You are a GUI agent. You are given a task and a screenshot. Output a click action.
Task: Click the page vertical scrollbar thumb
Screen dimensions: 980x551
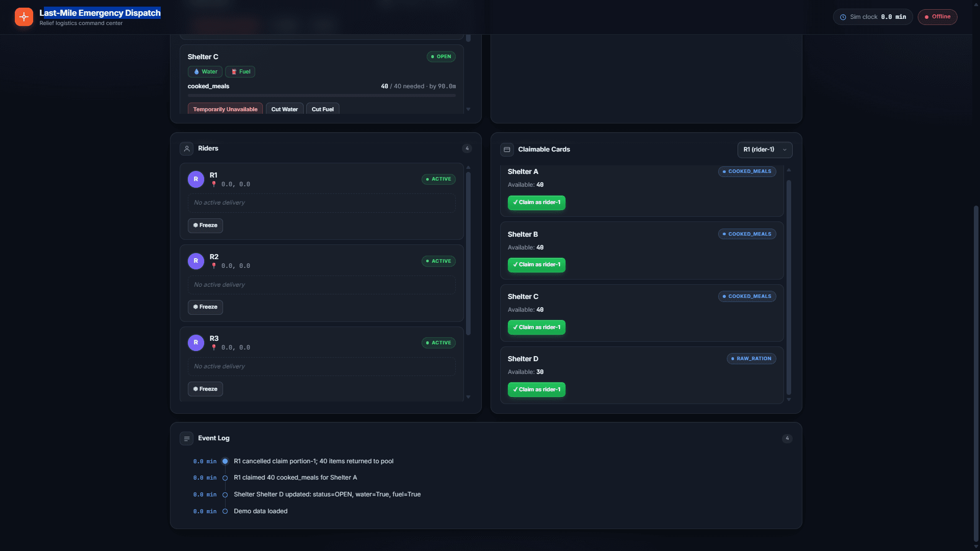(x=976, y=373)
